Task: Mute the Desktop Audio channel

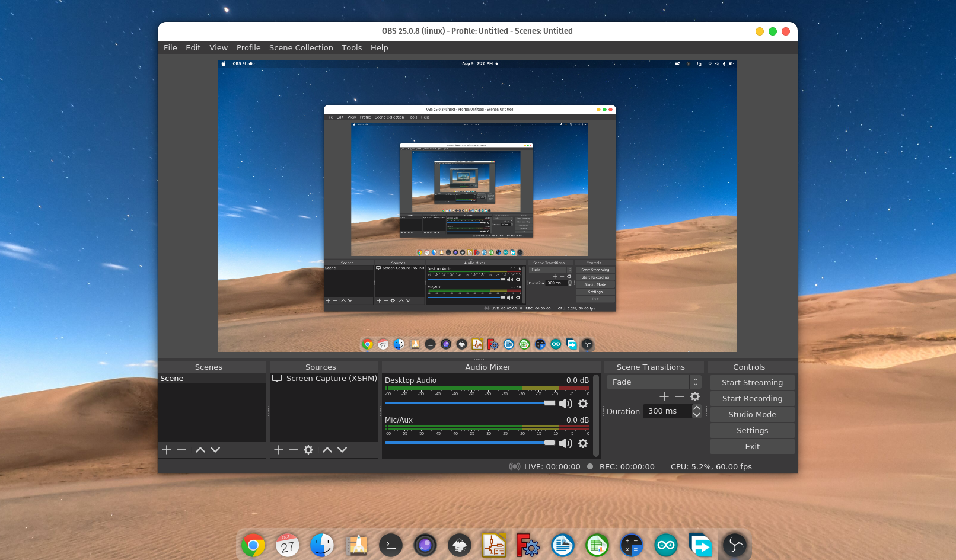Action: pos(566,404)
